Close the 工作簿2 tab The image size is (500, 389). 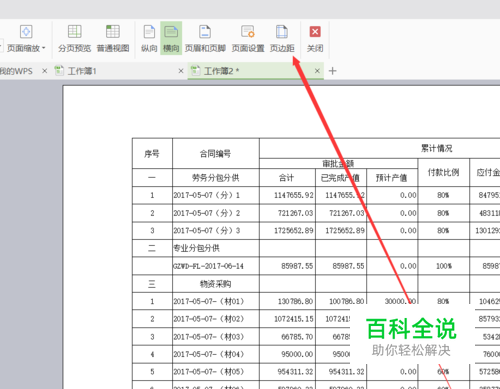click(x=317, y=71)
